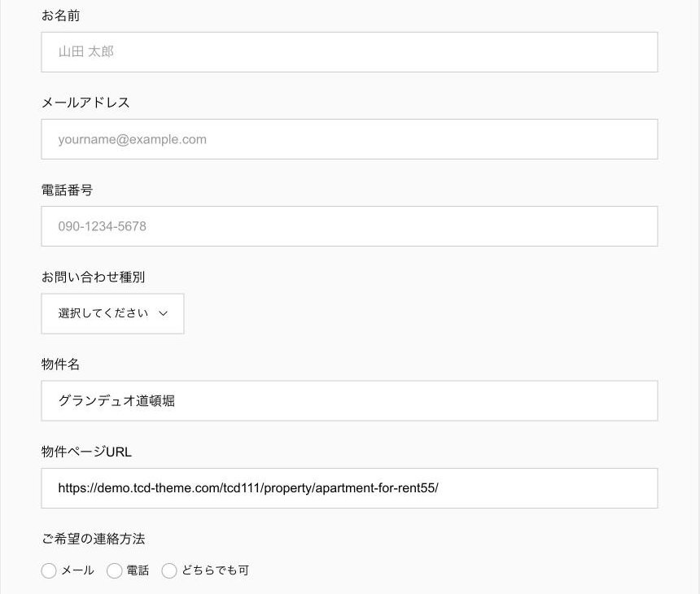Click the ご希望の連絡方法 label text

pyautogui.click(x=93, y=539)
